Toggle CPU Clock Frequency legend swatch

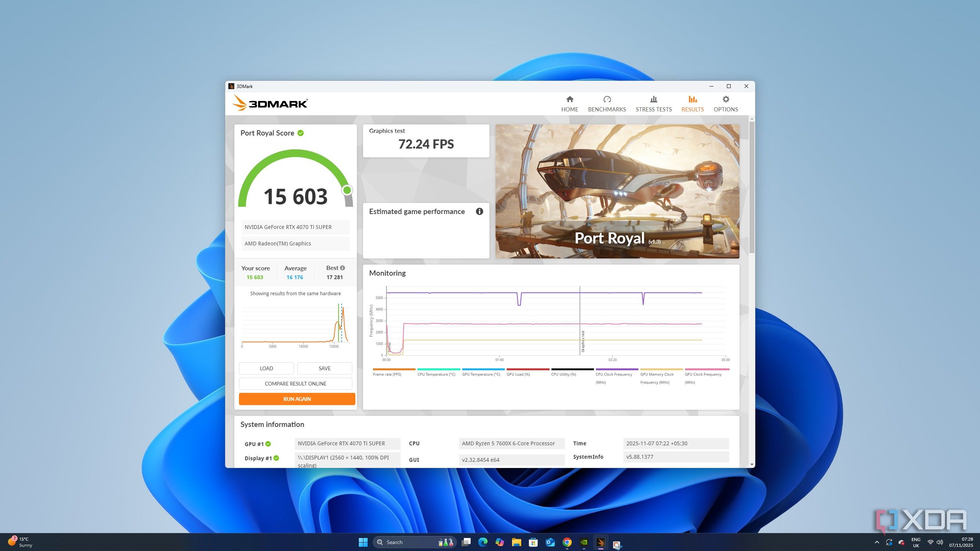point(617,370)
